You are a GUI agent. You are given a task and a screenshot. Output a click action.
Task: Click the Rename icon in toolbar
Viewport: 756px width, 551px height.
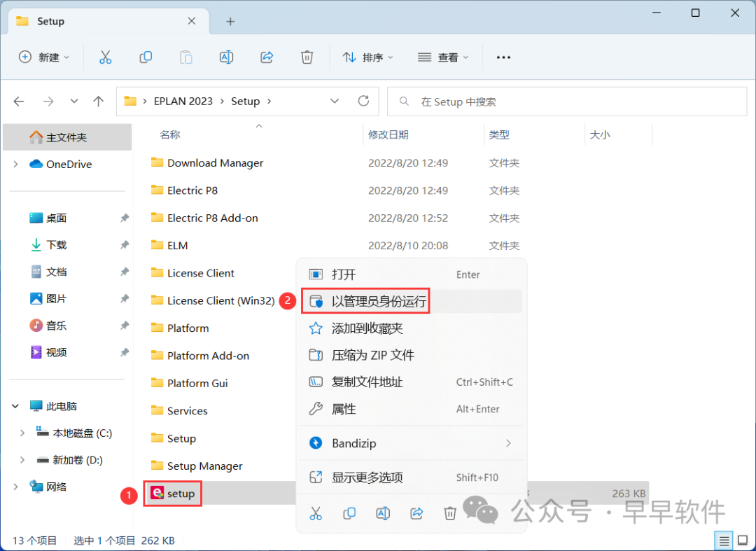[x=226, y=57]
